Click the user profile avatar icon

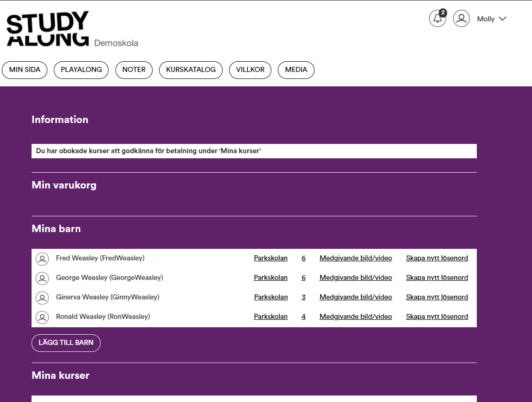(461, 19)
